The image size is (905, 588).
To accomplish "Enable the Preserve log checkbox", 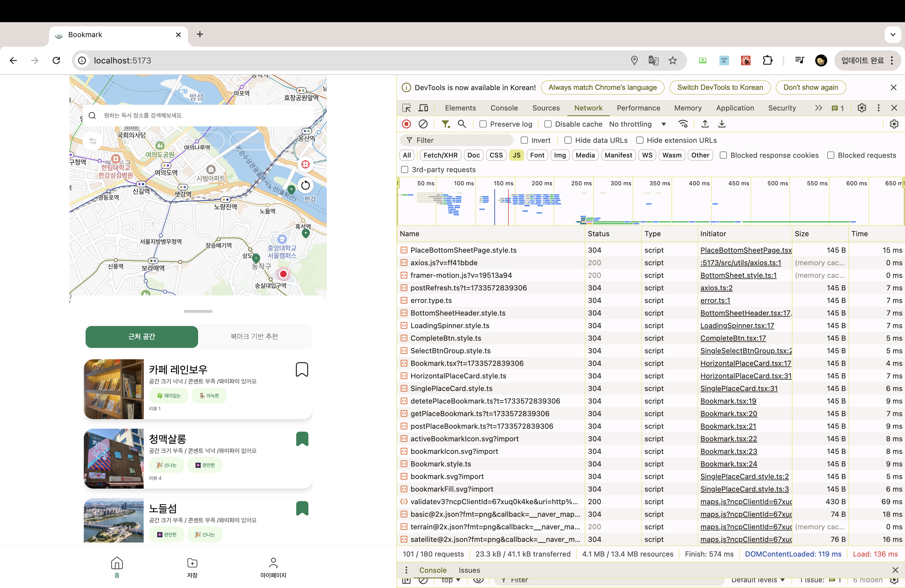I will [483, 124].
